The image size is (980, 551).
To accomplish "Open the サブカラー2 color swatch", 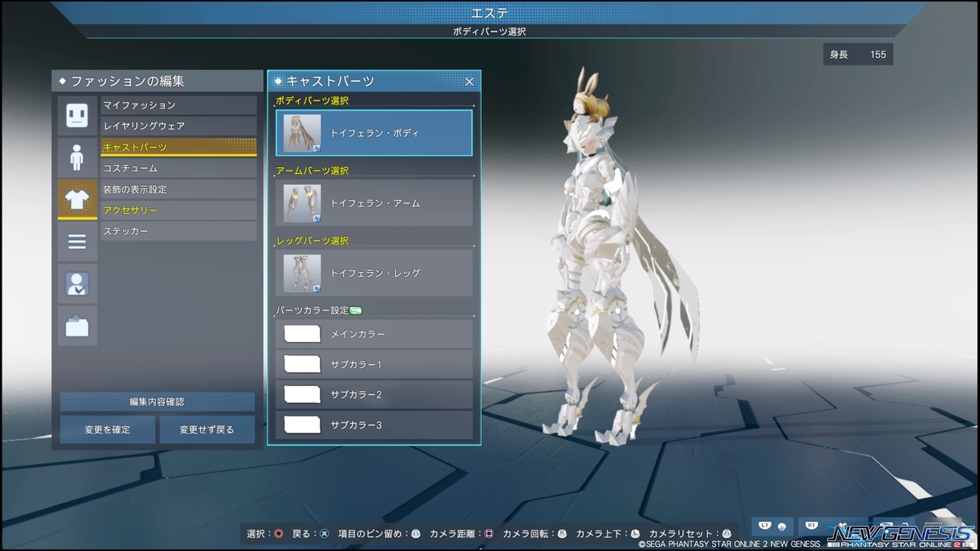I will tap(301, 394).
